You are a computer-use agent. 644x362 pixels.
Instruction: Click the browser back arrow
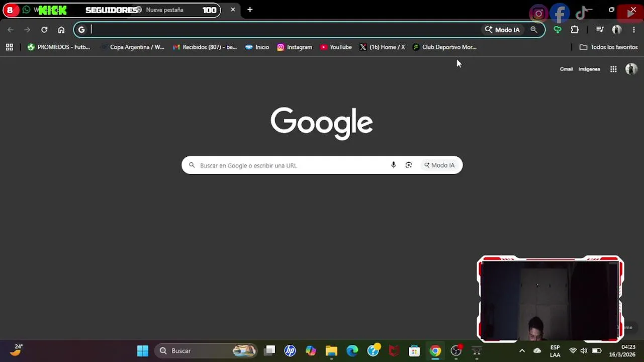click(11, 30)
